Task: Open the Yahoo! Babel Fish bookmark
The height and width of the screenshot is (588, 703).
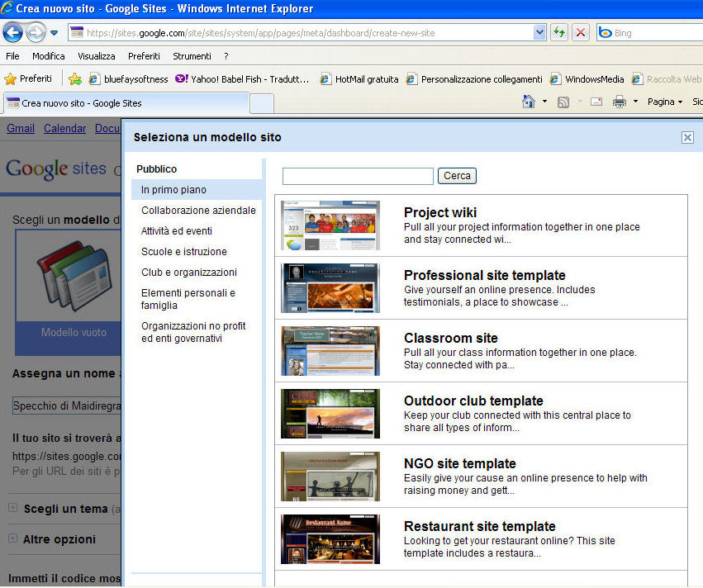Action: [242, 79]
